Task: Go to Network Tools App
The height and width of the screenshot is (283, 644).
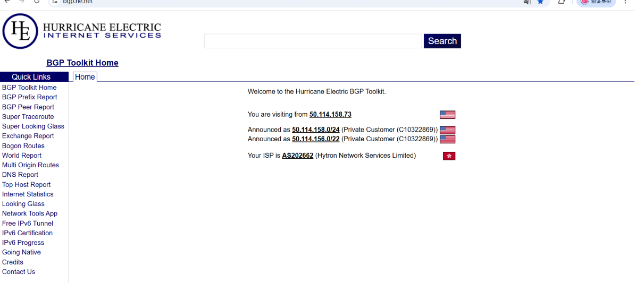Action: (30, 213)
